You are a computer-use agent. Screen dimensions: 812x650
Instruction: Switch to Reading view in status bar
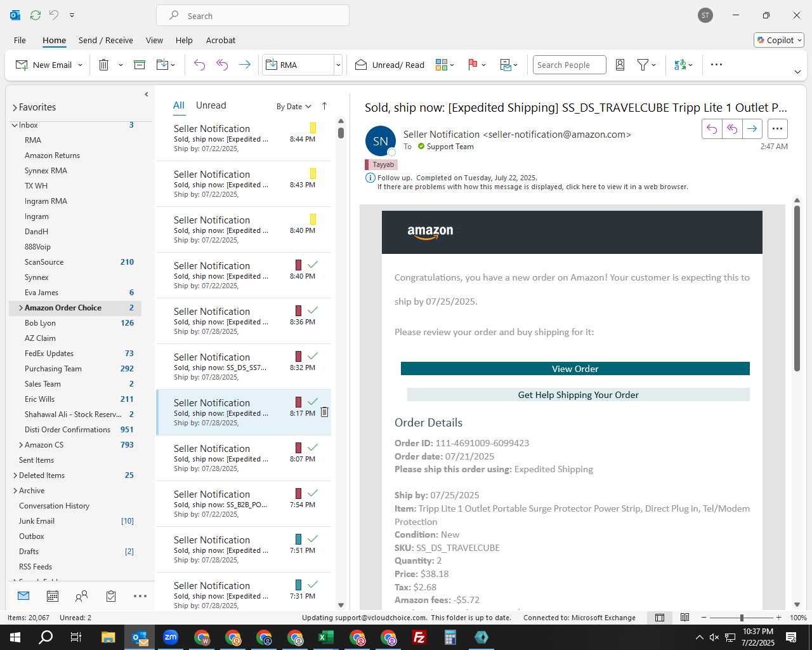685,618
